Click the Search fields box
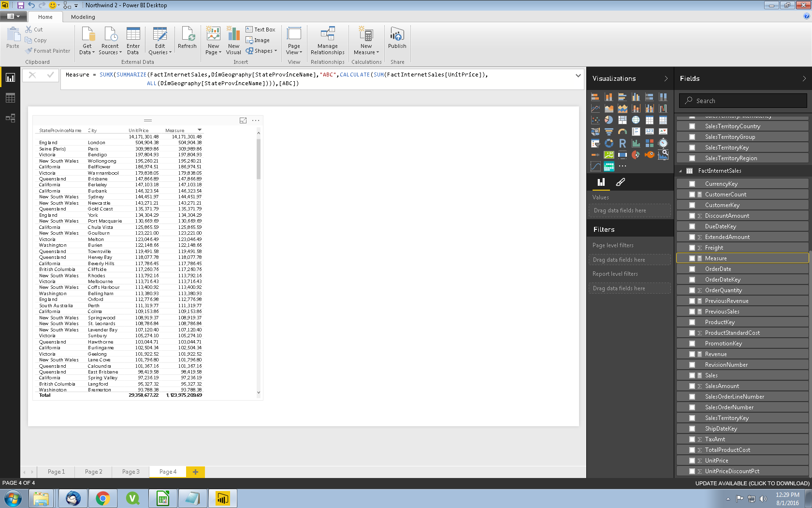The height and width of the screenshot is (508, 812). coord(743,101)
